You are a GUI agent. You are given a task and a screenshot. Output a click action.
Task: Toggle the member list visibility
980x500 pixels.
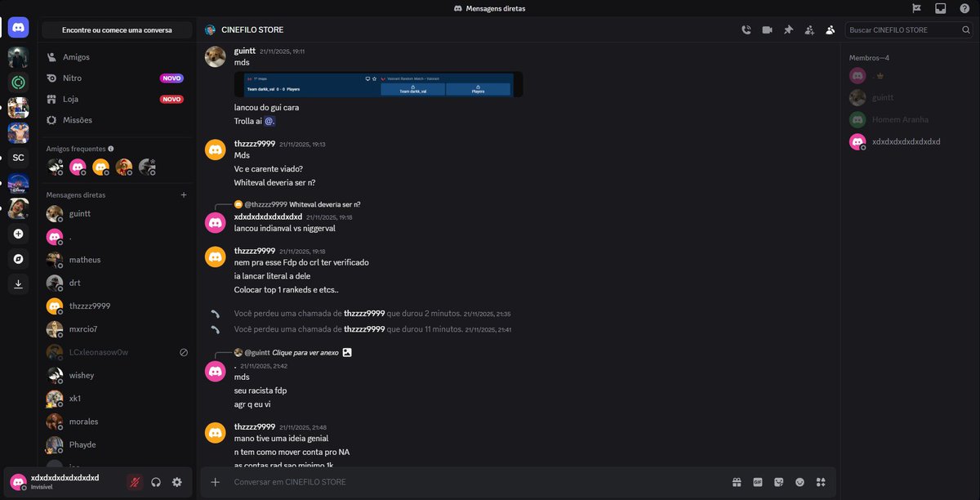click(831, 29)
